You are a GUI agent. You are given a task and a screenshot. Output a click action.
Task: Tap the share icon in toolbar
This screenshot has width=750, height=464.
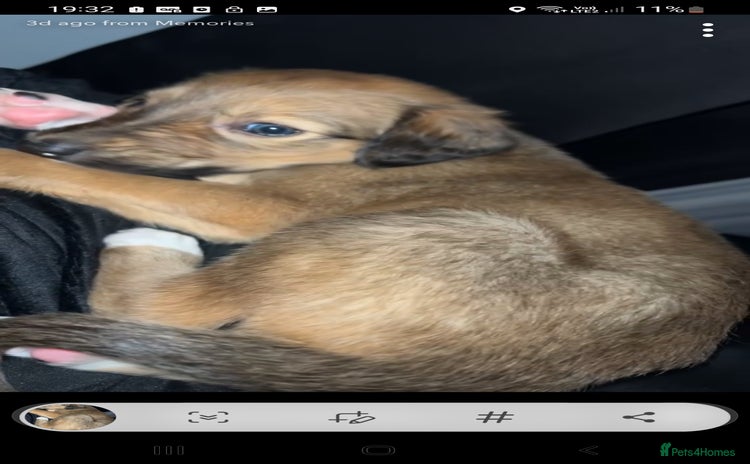point(638,417)
